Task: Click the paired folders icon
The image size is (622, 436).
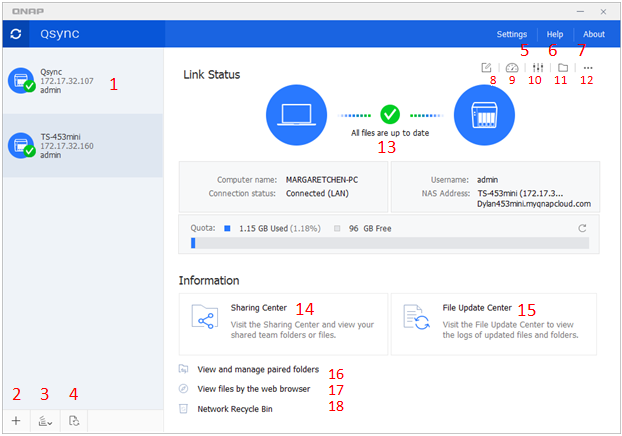Action: point(183,369)
